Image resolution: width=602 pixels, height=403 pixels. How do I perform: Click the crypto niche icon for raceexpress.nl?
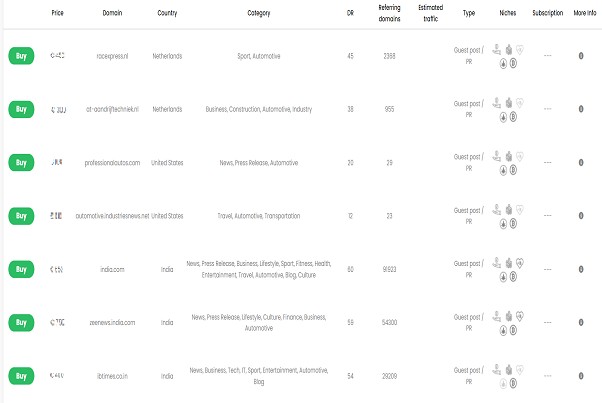[x=513, y=63]
